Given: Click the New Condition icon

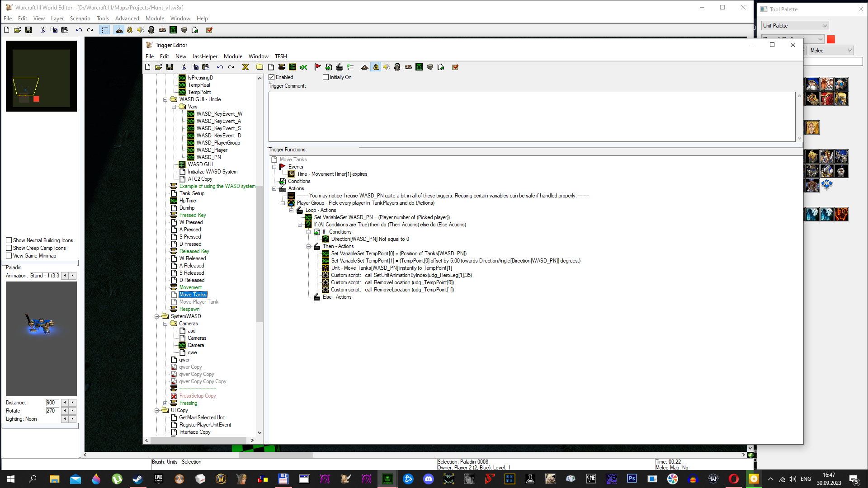Looking at the screenshot, I should point(329,67).
